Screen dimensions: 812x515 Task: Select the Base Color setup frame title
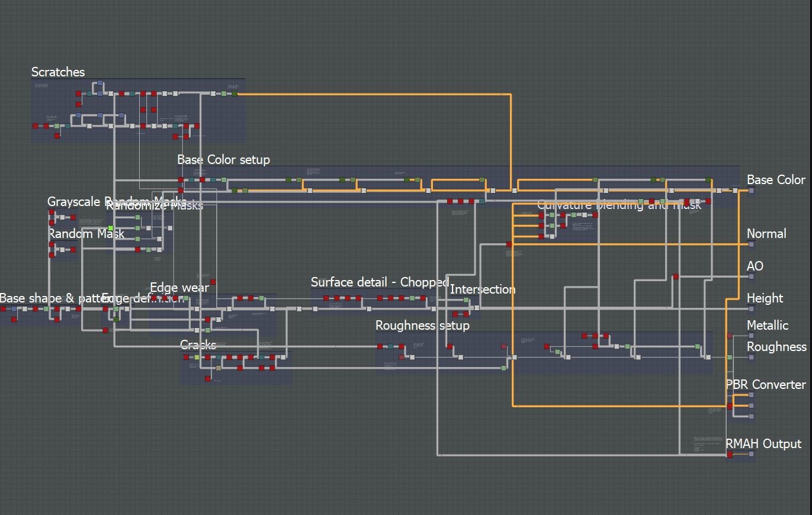tap(223, 160)
